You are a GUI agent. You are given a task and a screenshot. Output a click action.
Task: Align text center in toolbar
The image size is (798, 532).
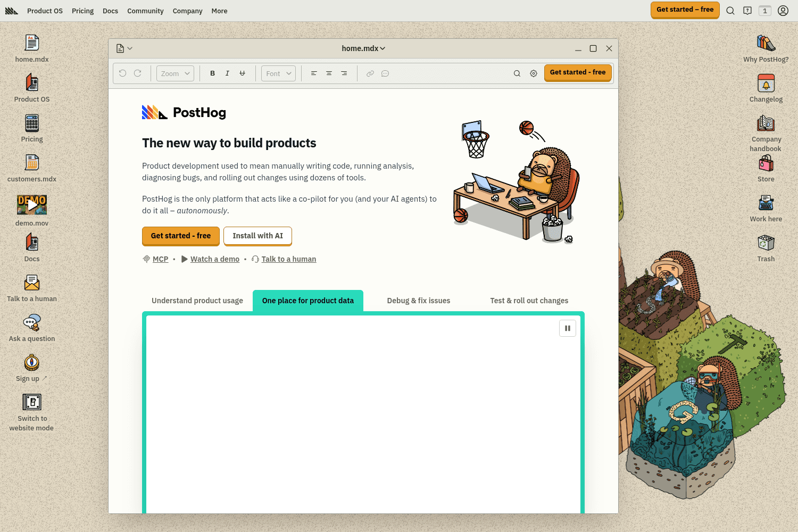click(329, 73)
